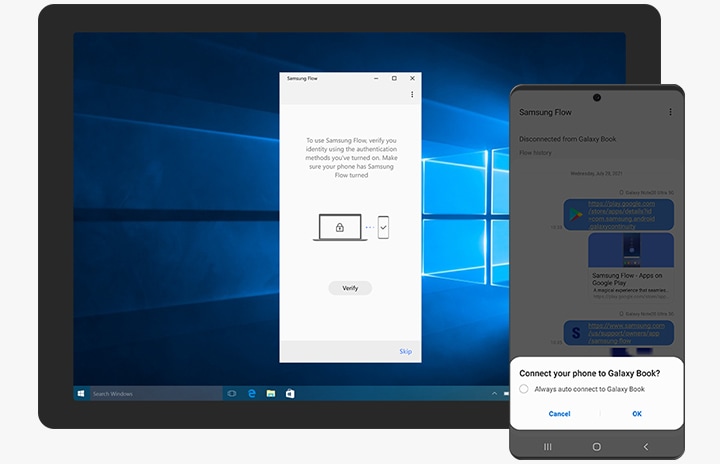The height and width of the screenshot is (464, 720).
Task: Open three-dot menu in phone Samsung Flow app
Action: coord(670,112)
